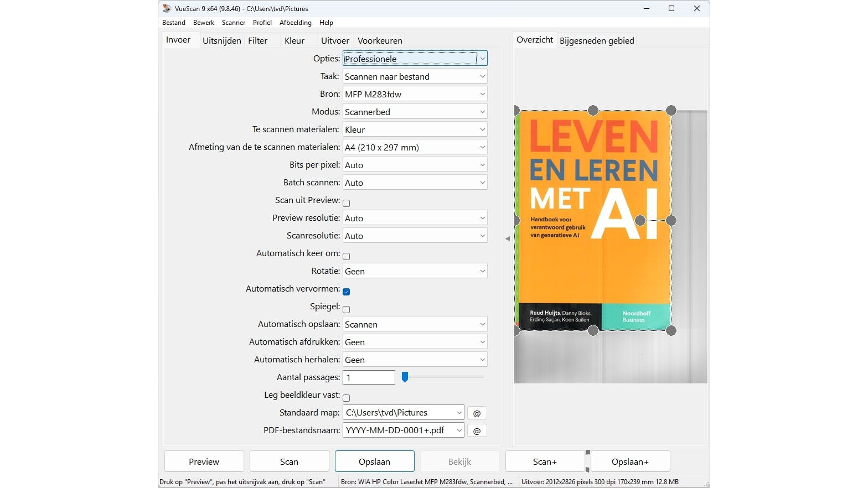Click into the Aantal passages number field

click(369, 377)
